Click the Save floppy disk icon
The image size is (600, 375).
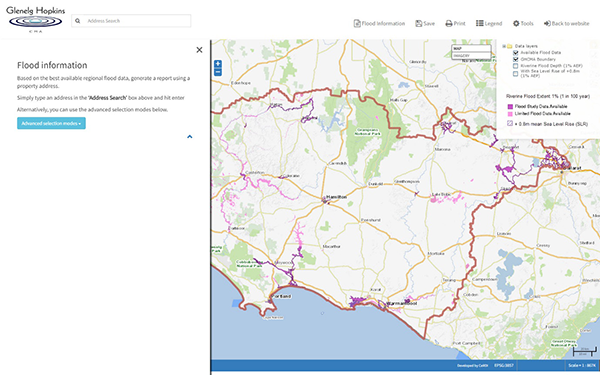point(419,23)
